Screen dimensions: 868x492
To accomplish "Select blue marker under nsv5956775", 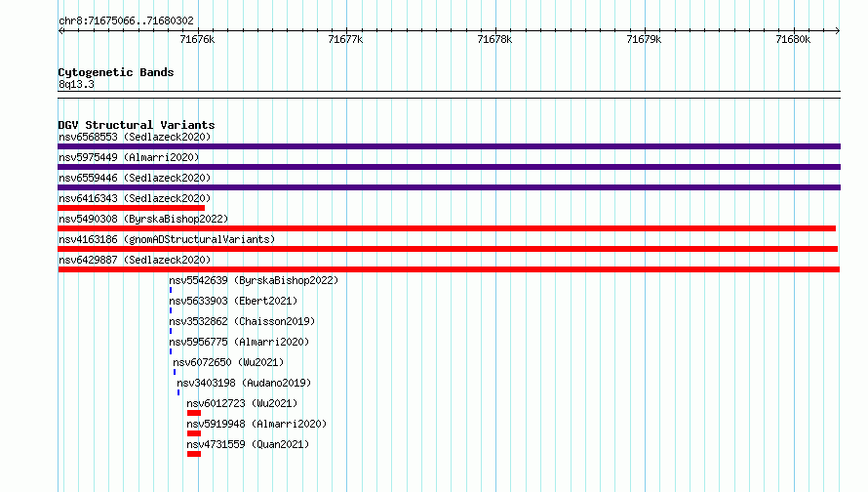I will click(x=171, y=351).
